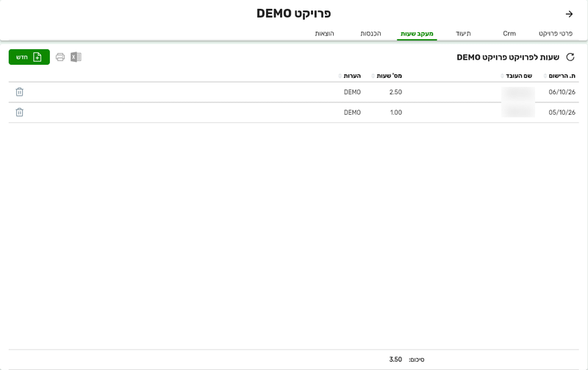Open the תיעוד tab
This screenshot has height=370, width=588.
pos(463,33)
